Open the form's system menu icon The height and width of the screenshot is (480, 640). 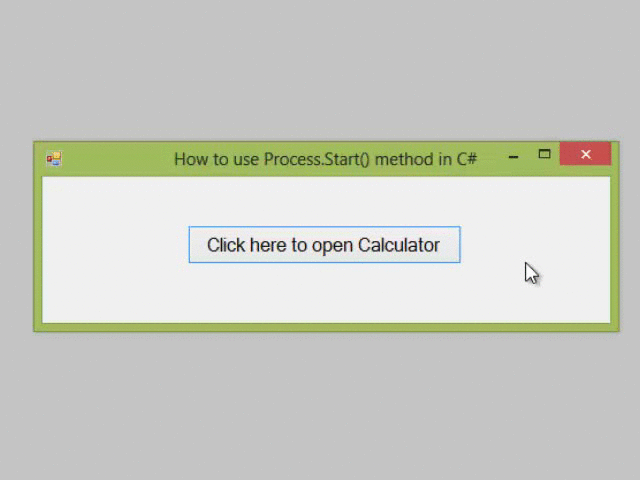(54, 158)
